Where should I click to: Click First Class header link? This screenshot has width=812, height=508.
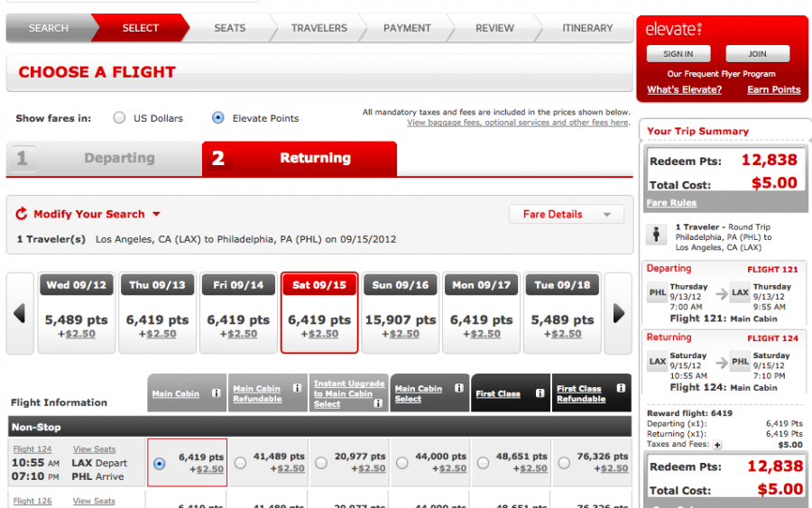pyautogui.click(x=498, y=394)
